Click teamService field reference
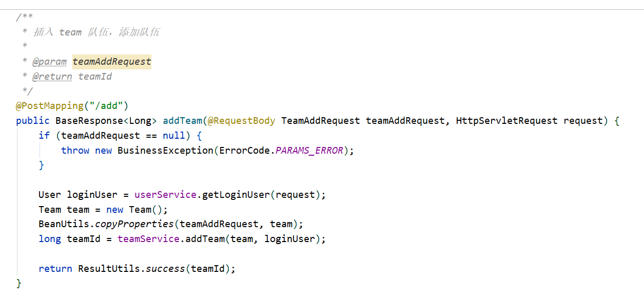The image size is (644, 295). coord(149,239)
